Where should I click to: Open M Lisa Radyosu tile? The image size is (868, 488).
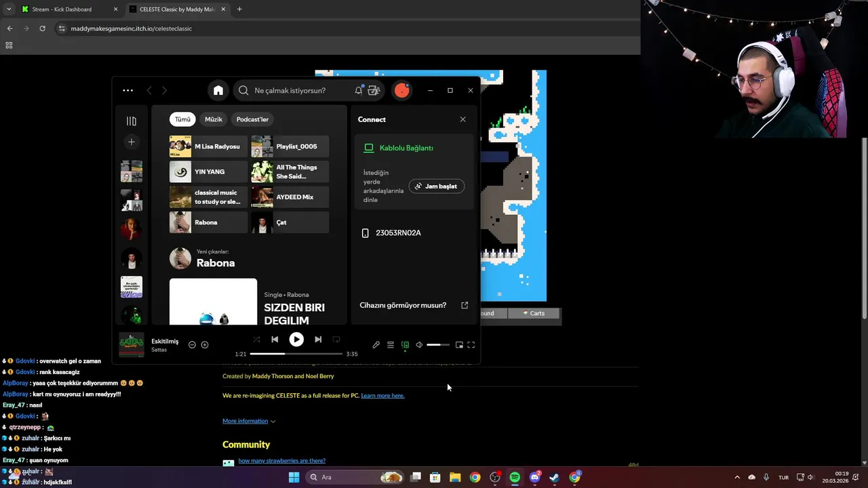coord(208,146)
